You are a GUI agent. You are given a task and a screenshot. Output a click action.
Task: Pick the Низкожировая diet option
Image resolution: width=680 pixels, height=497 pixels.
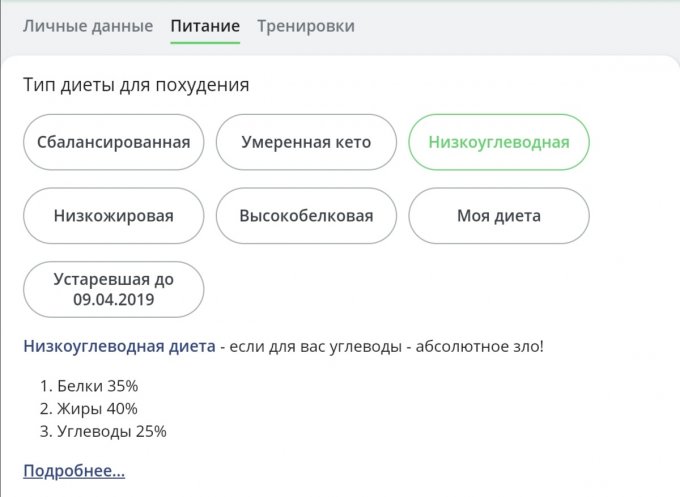click(x=113, y=216)
